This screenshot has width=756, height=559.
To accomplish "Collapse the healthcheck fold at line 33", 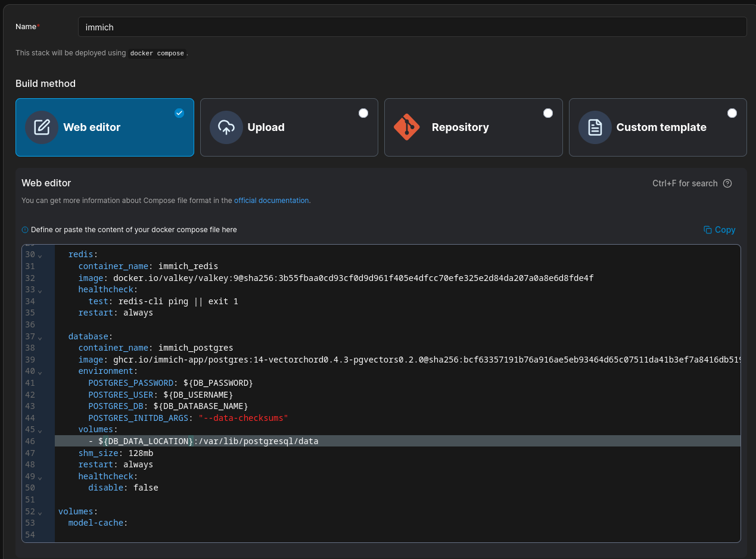I will [41, 291].
